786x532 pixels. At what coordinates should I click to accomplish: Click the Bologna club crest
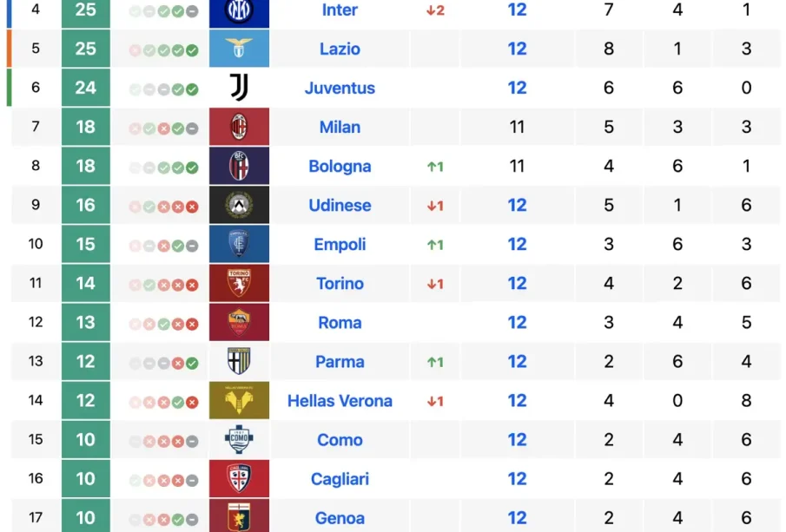coord(239,166)
